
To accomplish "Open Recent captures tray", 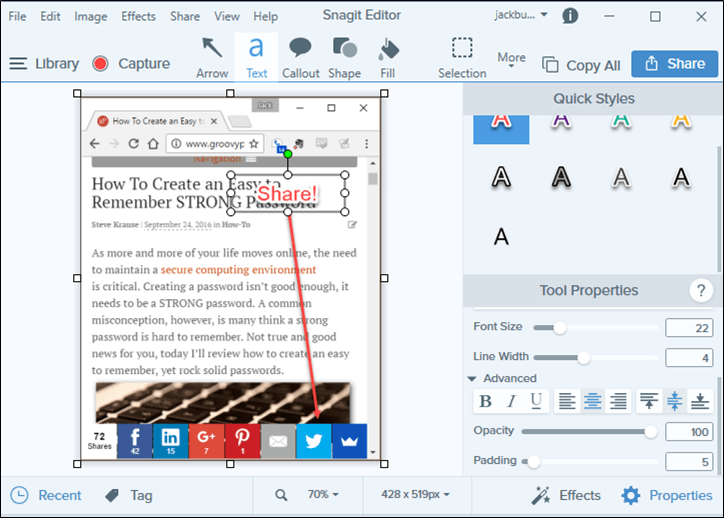I will point(46,495).
